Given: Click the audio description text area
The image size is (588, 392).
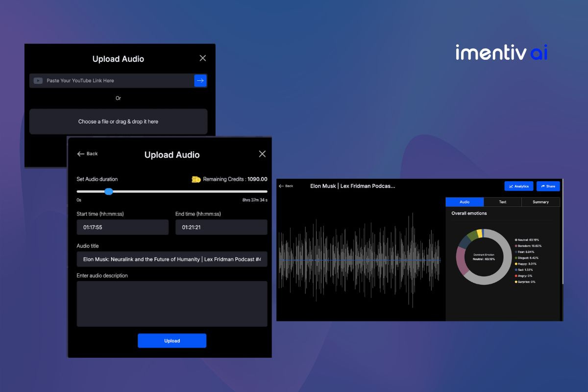Looking at the screenshot, I should 172,304.
